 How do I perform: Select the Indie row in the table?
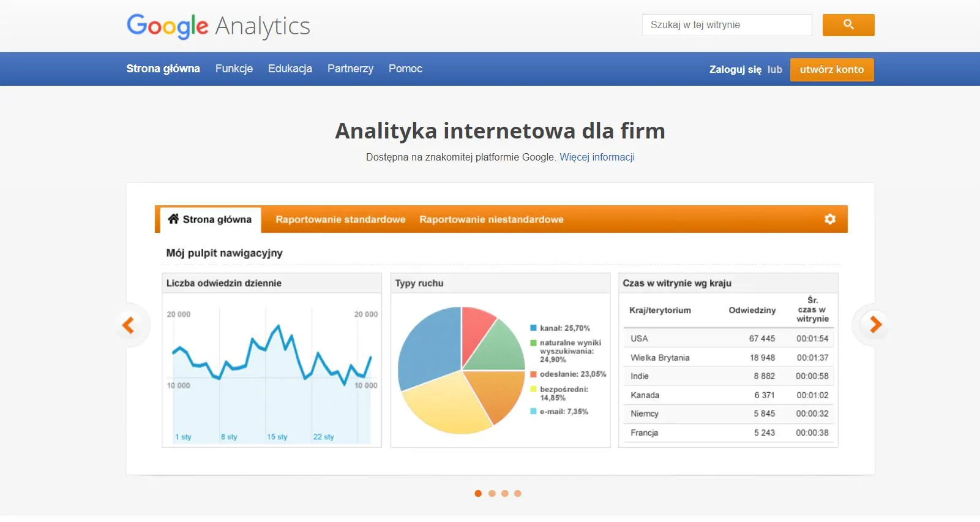click(728, 376)
